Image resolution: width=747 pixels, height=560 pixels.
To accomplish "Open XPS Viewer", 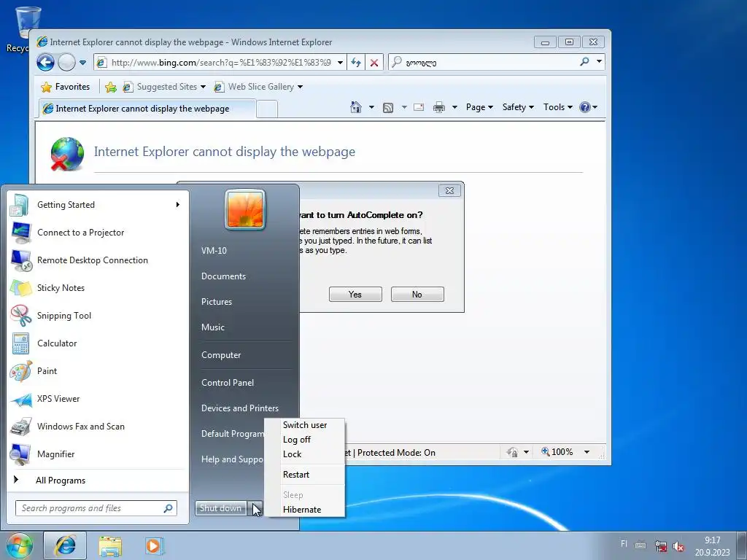I will [x=97, y=399].
